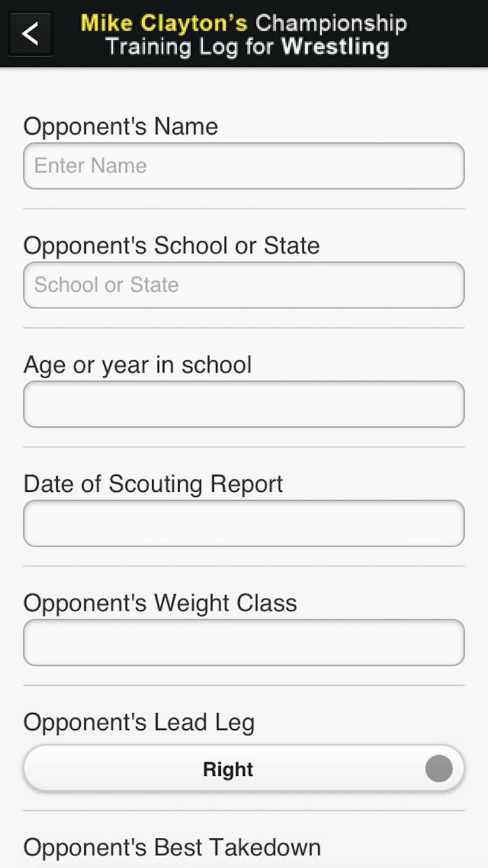
Task: Tap the Right label on the lead leg control
Action: point(227,768)
